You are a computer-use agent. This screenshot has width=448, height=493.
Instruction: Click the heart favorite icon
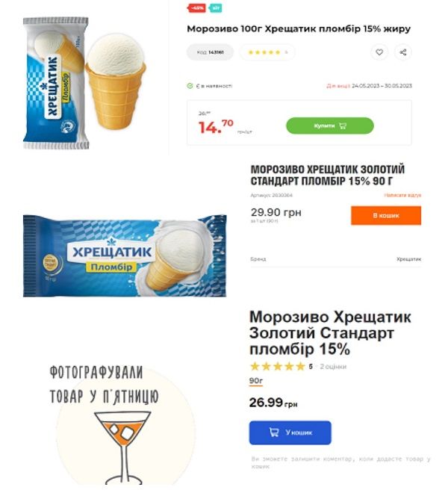(379, 52)
